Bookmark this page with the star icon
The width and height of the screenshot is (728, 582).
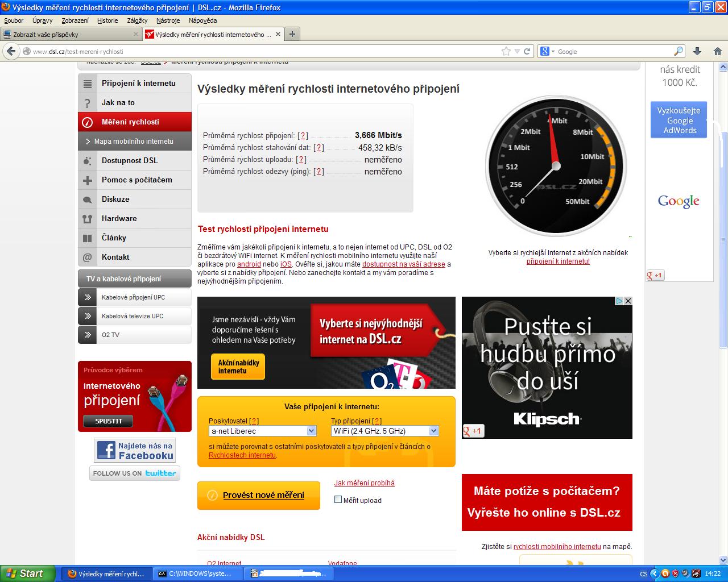(x=506, y=51)
